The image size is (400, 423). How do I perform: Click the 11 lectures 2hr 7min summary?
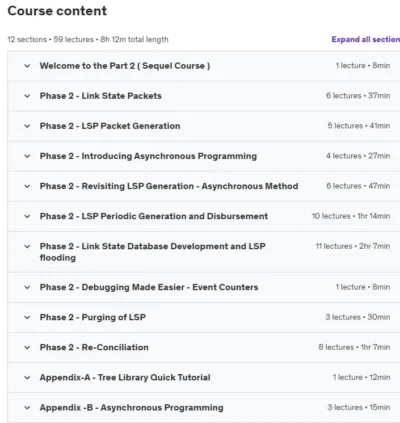coord(353,246)
